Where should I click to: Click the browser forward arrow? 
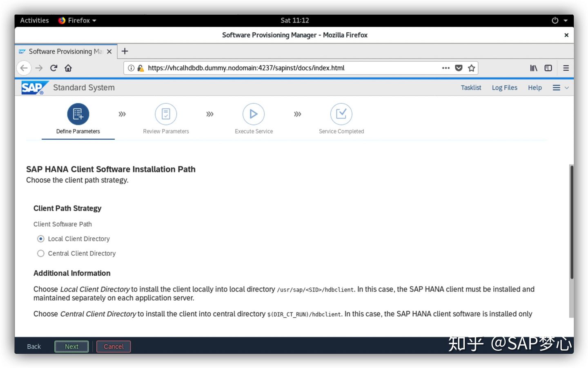pos(39,68)
